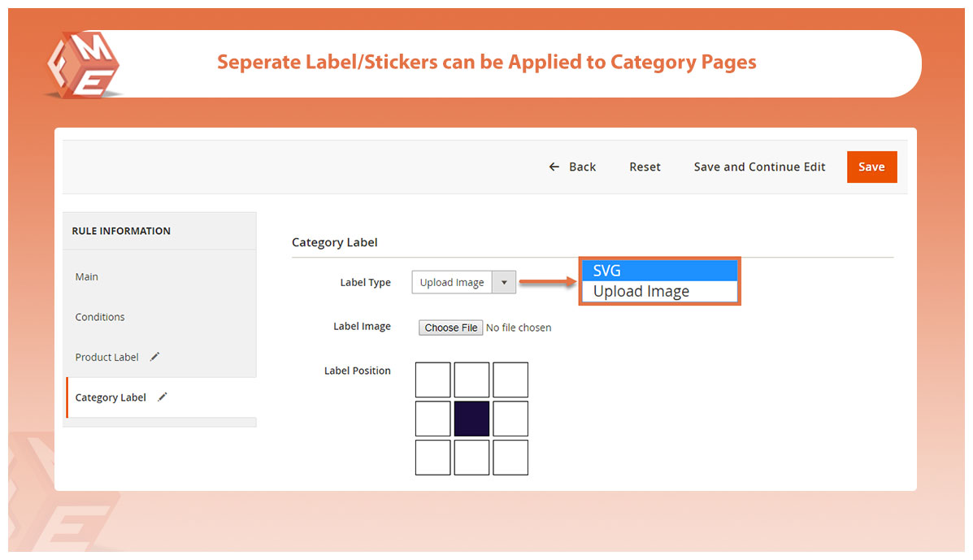
Task: Click the pencil icon beside Category Label
Action: (x=163, y=397)
